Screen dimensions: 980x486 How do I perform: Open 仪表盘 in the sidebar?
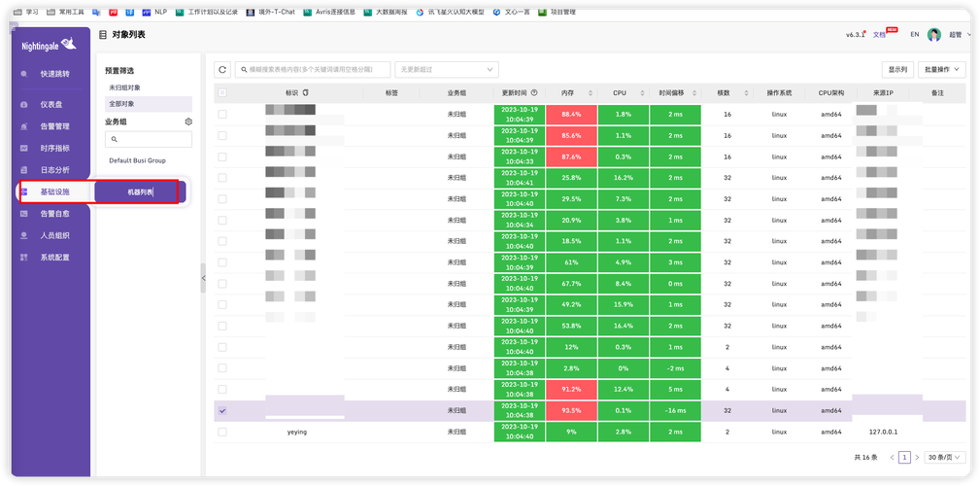(51, 104)
